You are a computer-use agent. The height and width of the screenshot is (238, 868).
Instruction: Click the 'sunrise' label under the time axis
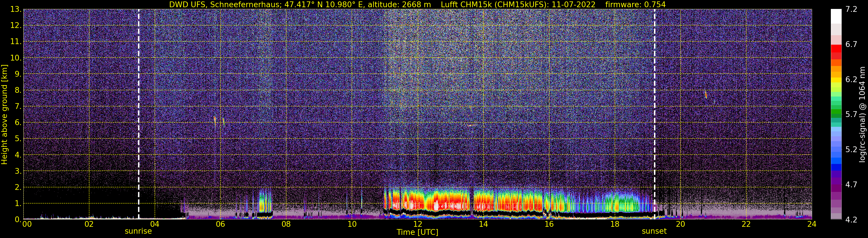coord(138,231)
